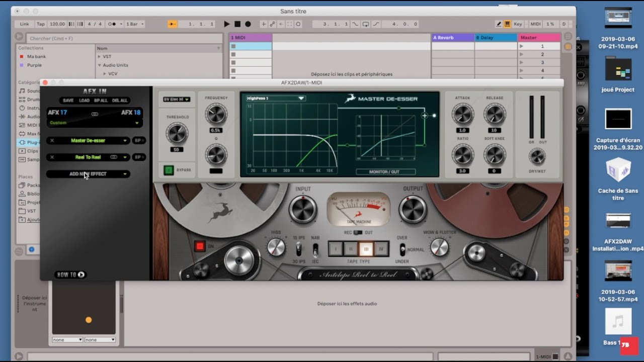
Task: Remove the Master De-esser effect with X
Action: point(52,141)
